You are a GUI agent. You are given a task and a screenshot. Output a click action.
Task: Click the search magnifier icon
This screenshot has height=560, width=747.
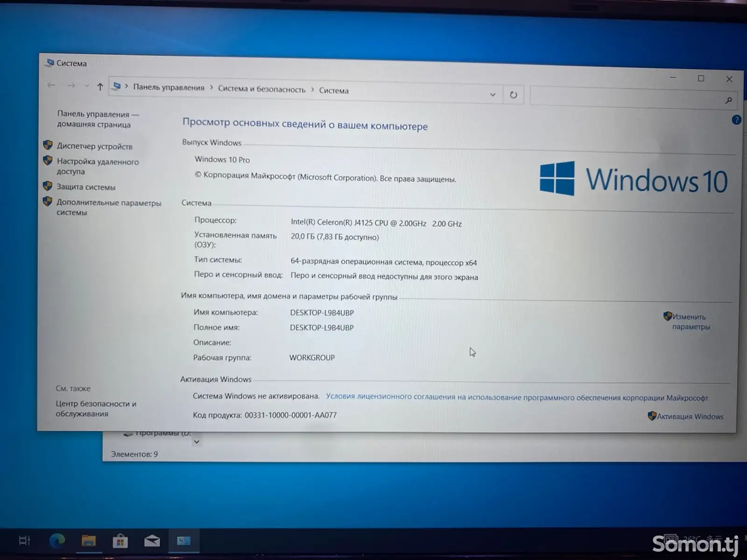click(728, 100)
